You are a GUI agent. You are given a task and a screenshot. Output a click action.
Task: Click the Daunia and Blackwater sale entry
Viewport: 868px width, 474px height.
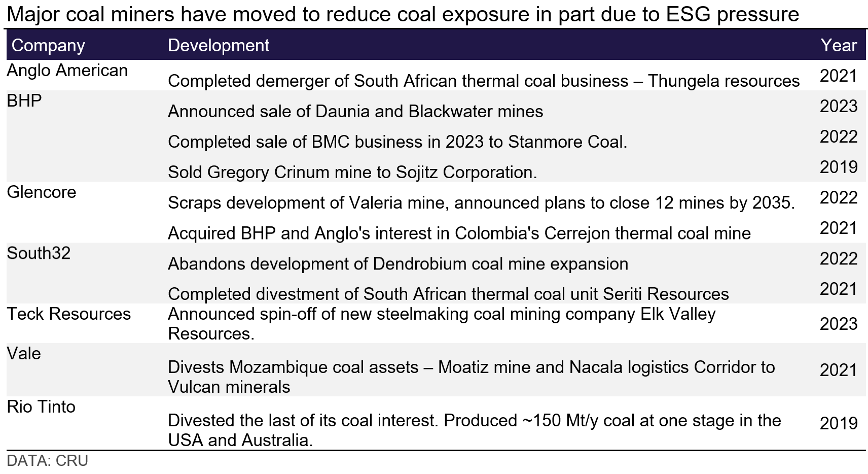(355, 112)
